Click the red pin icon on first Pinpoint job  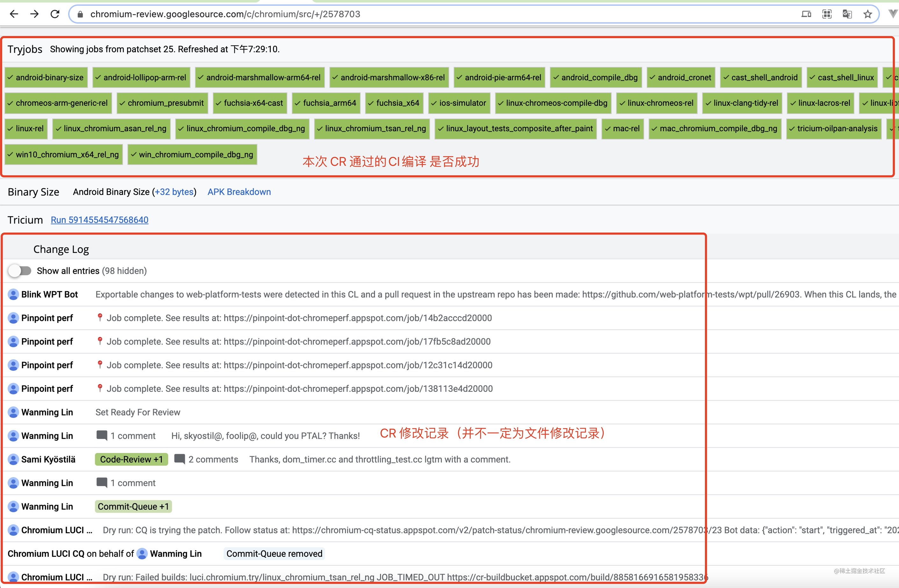click(x=100, y=318)
